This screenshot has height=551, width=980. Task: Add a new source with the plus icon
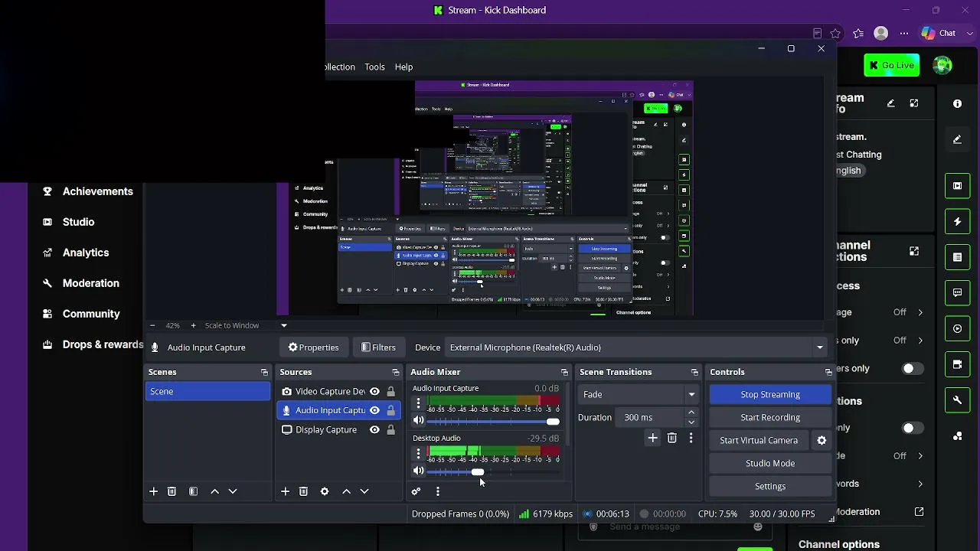coord(285,491)
